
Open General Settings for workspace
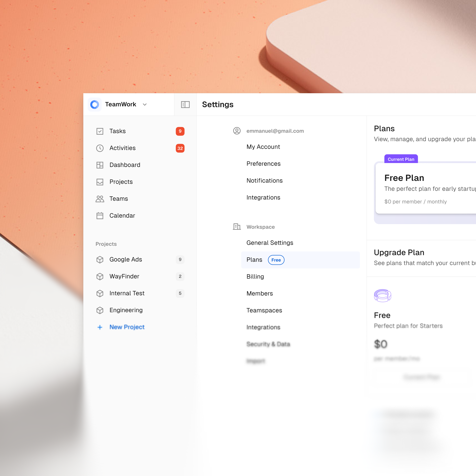click(270, 243)
